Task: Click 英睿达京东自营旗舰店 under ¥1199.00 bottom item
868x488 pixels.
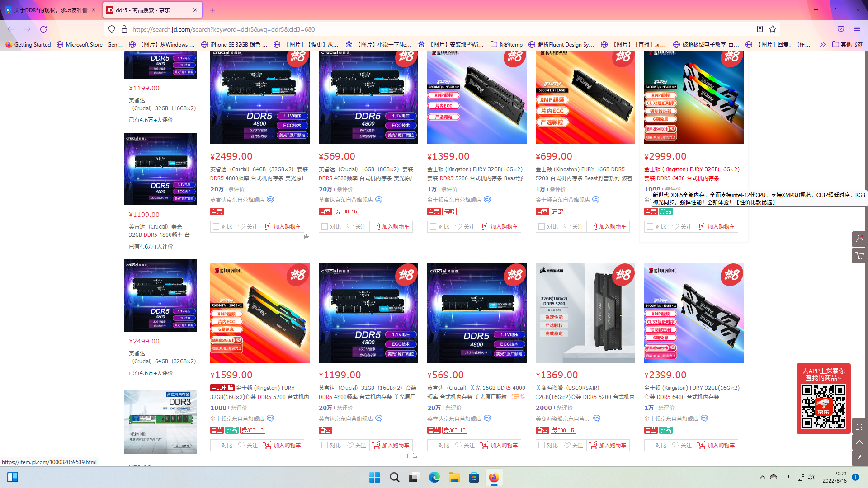Action: 346,419
